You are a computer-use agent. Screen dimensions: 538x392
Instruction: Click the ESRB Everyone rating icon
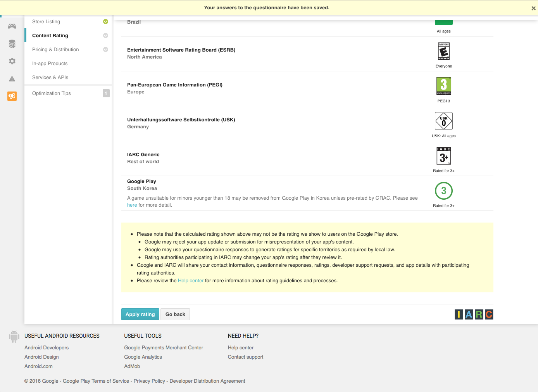(x=444, y=51)
